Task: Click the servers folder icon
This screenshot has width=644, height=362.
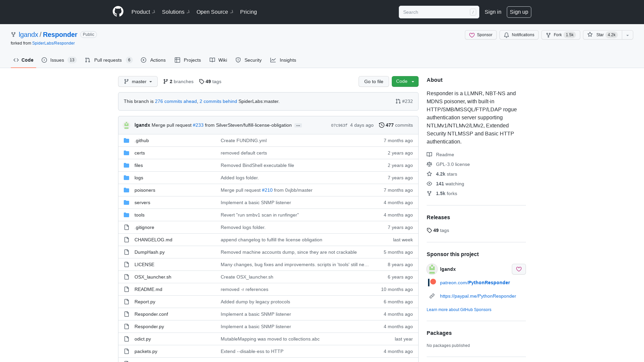Action: tap(126, 202)
